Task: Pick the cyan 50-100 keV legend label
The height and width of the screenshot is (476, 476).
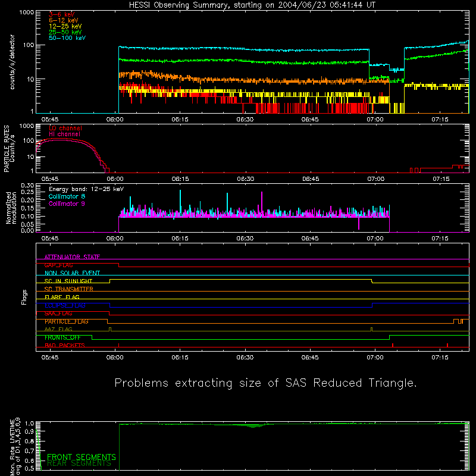Action: point(67,38)
